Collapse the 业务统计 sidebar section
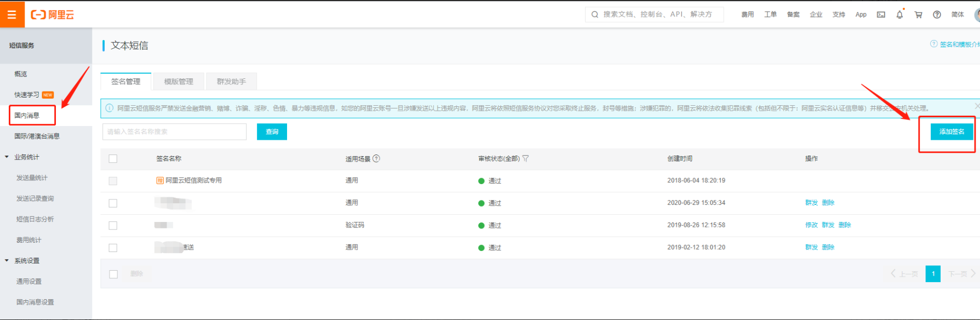 (x=7, y=157)
